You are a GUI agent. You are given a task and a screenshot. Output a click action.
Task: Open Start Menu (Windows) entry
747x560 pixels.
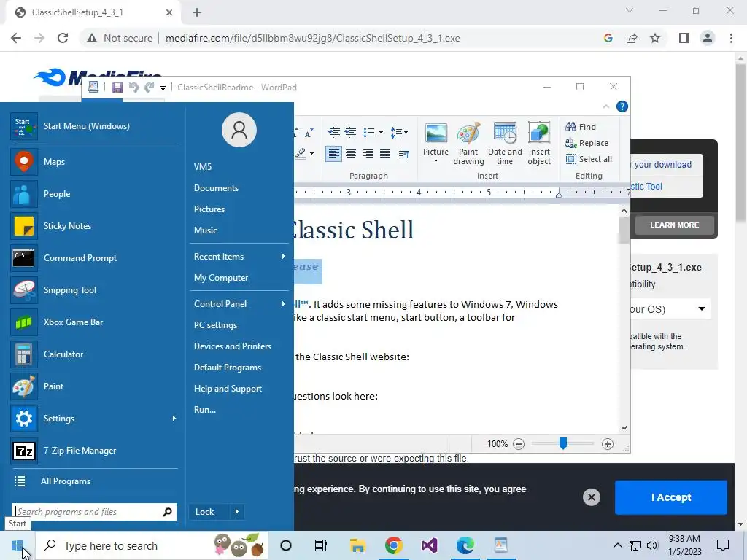click(x=94, y=126)
